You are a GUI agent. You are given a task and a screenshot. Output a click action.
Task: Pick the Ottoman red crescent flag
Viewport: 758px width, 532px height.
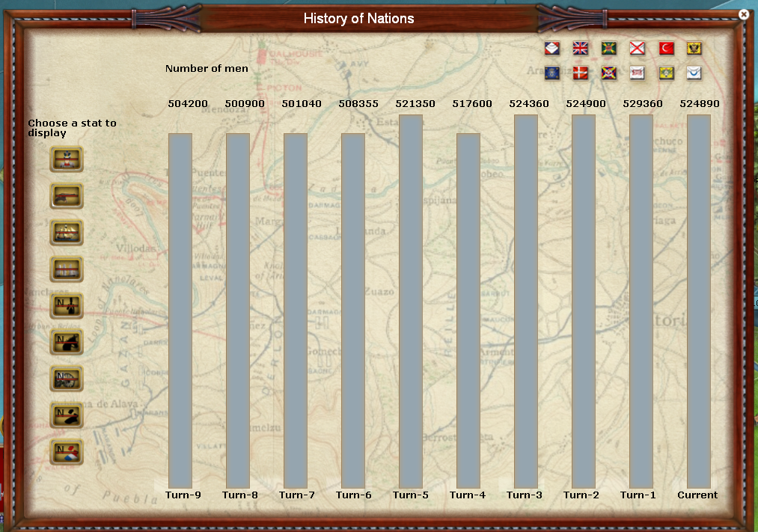pyautogui.click(x=666, y=49)
